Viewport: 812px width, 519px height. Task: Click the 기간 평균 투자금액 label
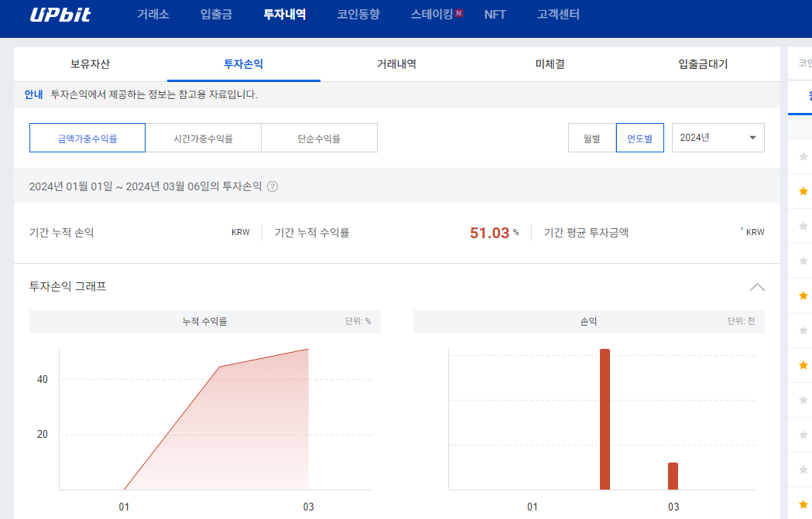click(586, 232)
